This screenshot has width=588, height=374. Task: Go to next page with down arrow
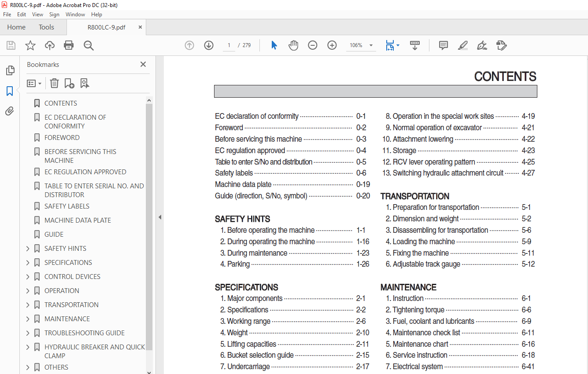point(209,45)
